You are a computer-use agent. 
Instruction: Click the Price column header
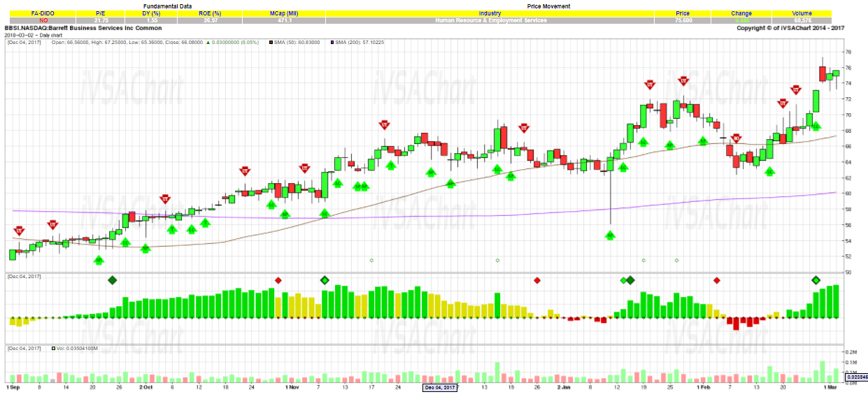(x=683, y=13)
